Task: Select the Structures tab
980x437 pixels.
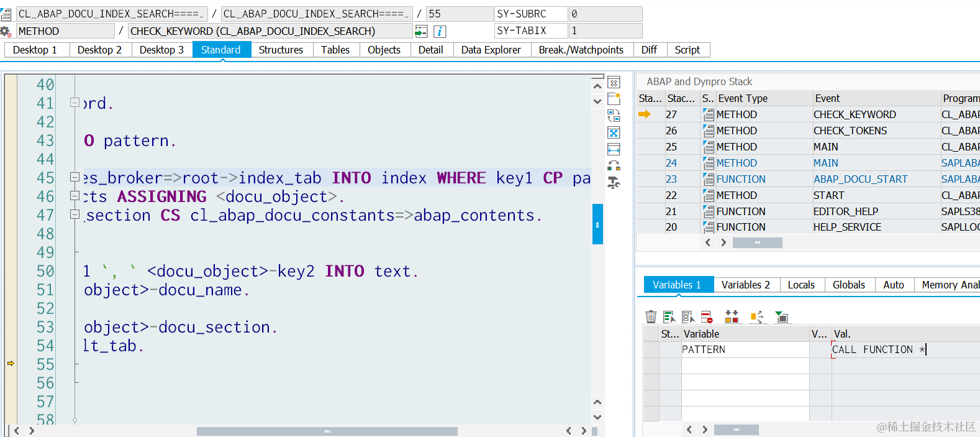Action: [281, 50]
